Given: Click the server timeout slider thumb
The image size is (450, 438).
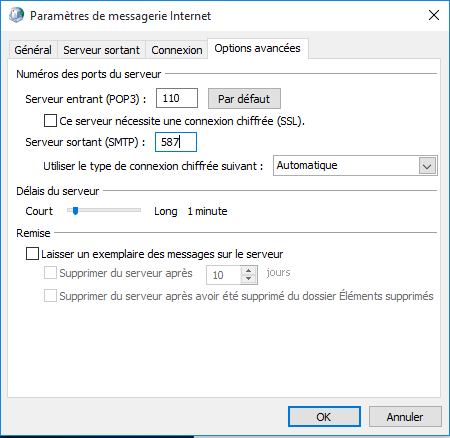Looking at the screenshot, I should coord(75,211).
